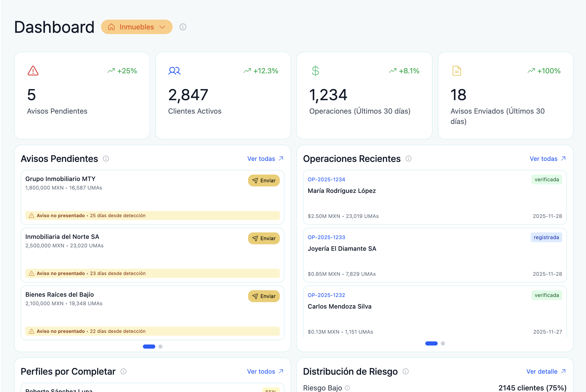This screenshot has height=392, width=586.
Task: Click the red warning triangle icon
Action: 33,71
